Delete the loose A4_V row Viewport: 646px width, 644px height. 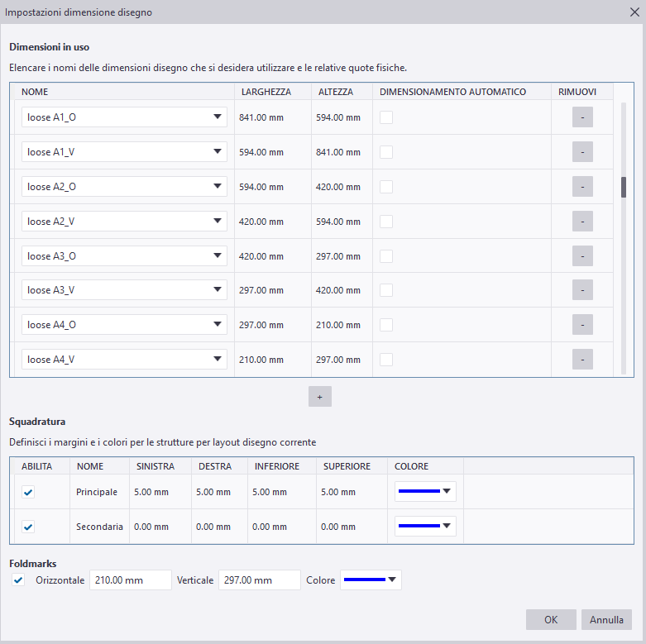(x=582, y=360)
